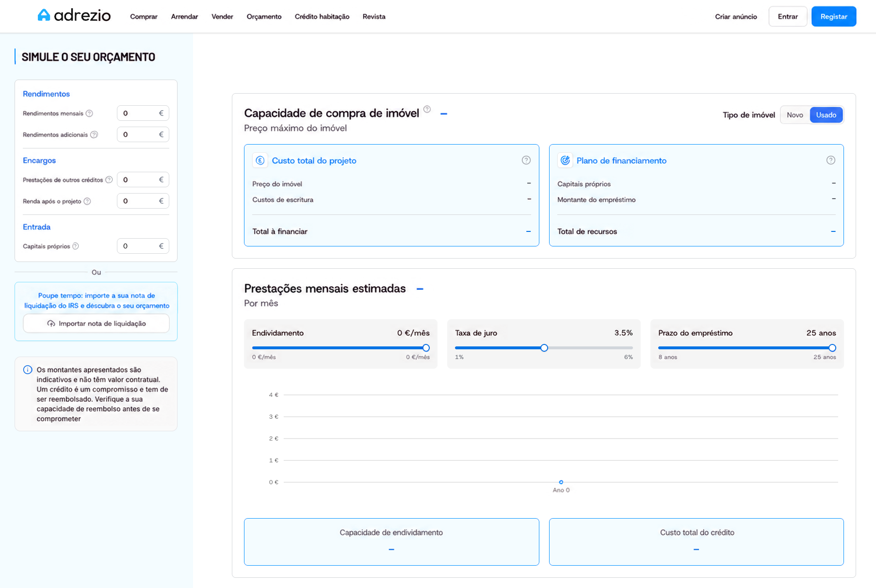Screen dimensions: 876x588
Task: Open the Revista page
Action: coord(374,16)
